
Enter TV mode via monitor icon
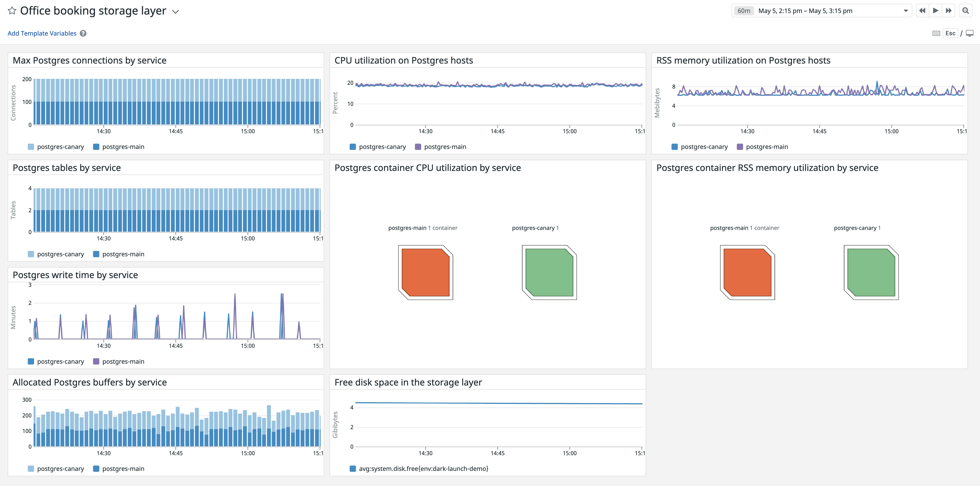coord(970,33)
